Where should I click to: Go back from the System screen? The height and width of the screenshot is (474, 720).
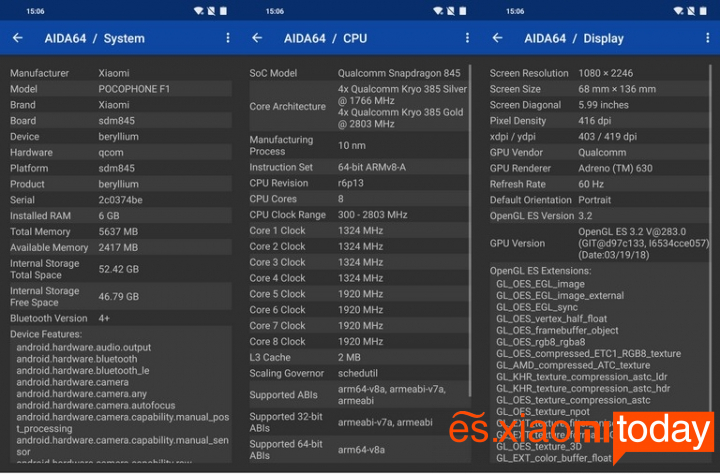[17, 38]
